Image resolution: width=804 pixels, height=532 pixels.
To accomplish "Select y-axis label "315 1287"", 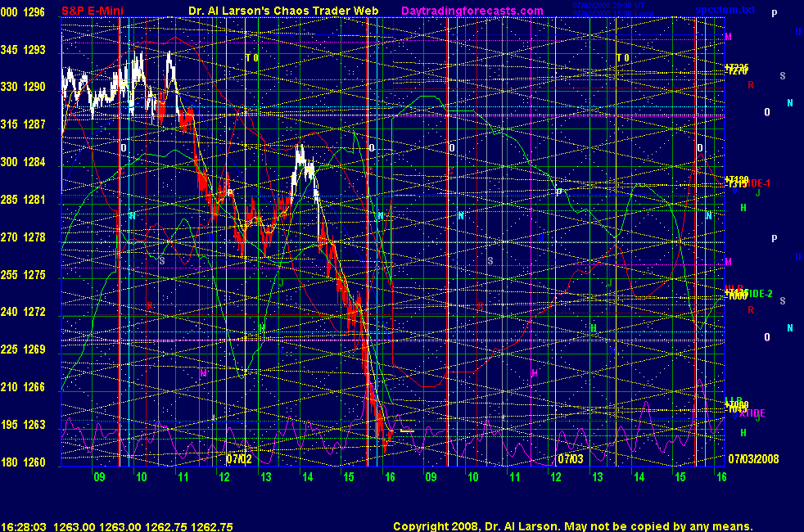I will pyautogui.click(x=23, y=124).
